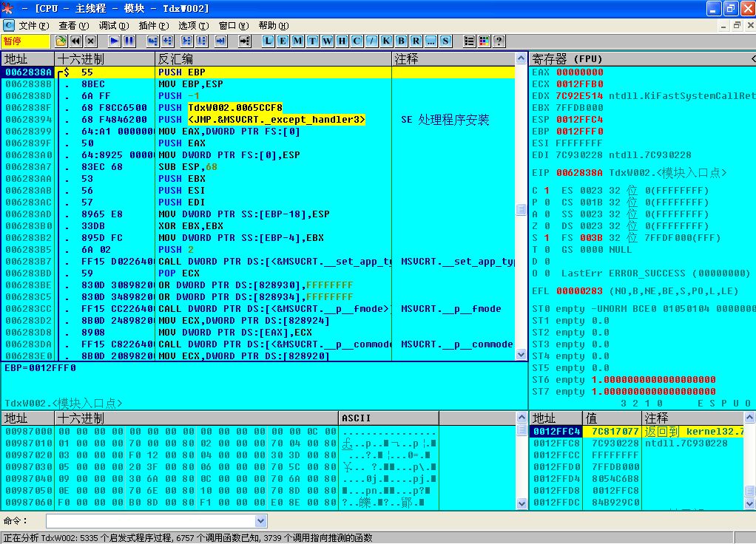Click the Trace over toolbar icon
The height and width of the screenshot is (544, 756).
[201, 41]
